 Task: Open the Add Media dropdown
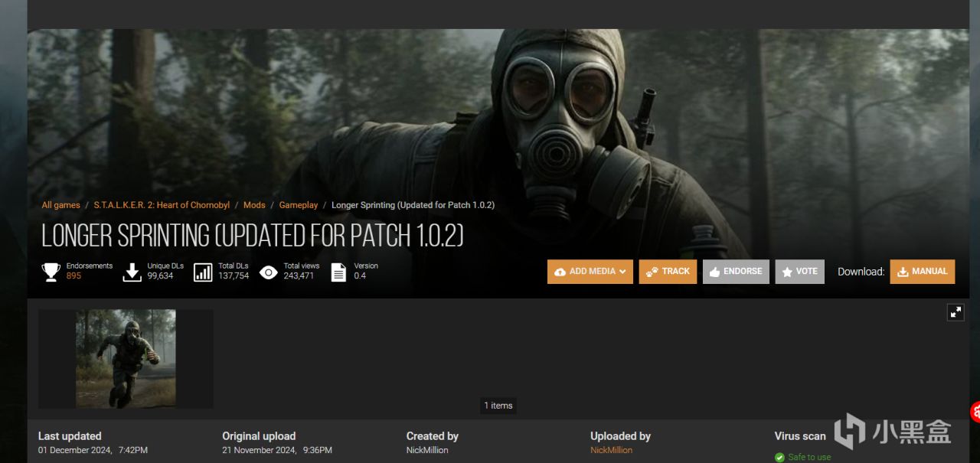click(x=590, y=272)
